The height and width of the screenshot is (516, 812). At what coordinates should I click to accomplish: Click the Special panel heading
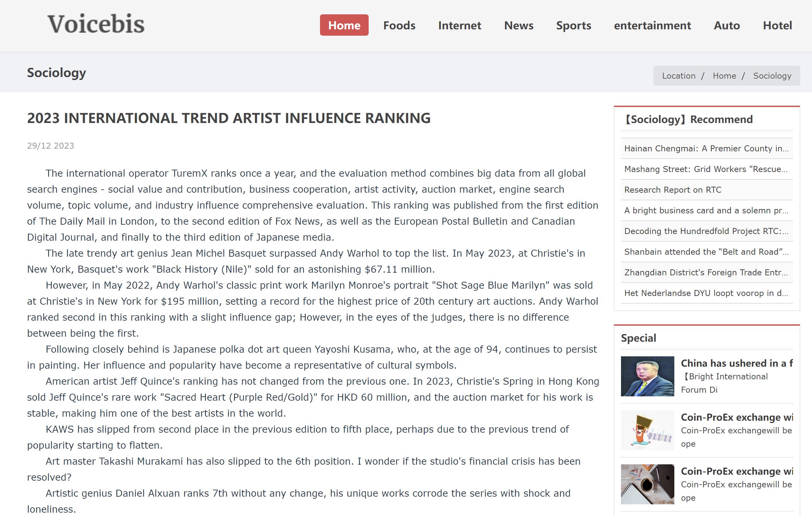pyautogui.click(x=638, y=338)
